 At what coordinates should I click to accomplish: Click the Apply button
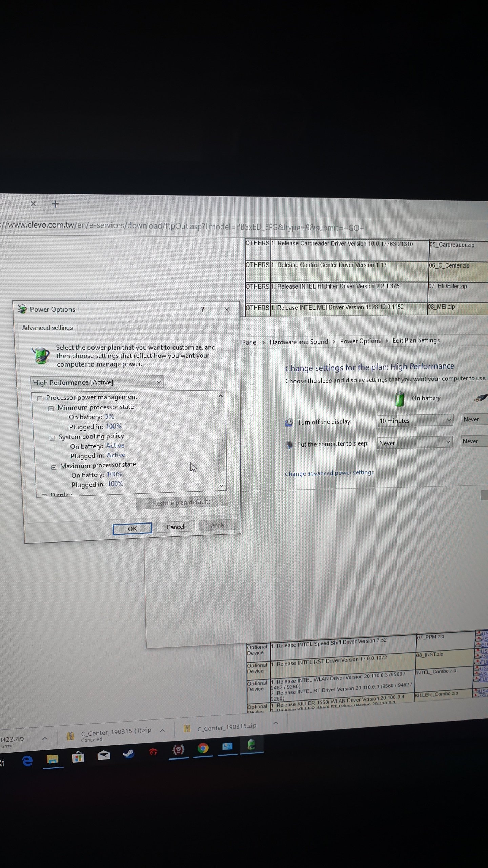coord(218,526)
